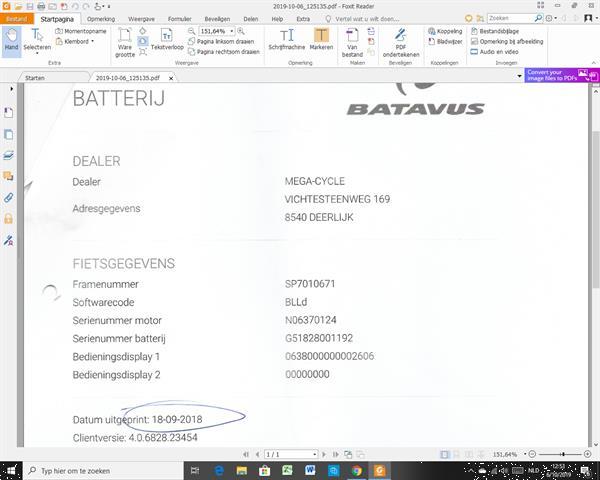The height and width of the screenshot is (480, 600).
Task: Click the plus zoom button in status bar
Action: [587, 454]
